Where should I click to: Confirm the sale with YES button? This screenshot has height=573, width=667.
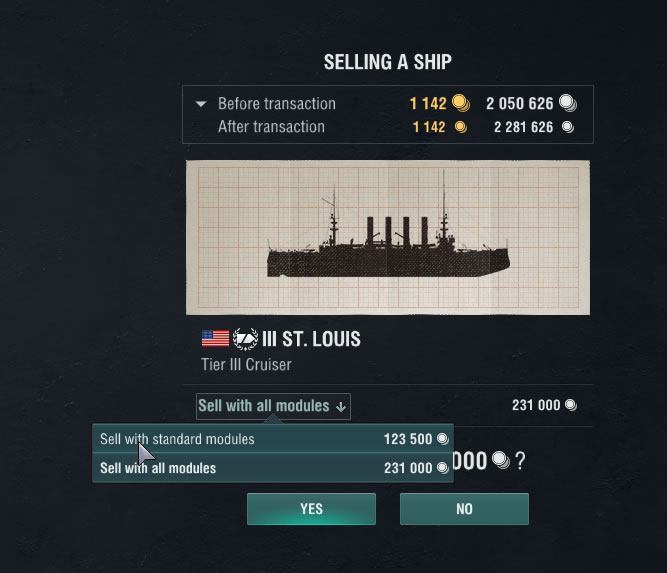312,509
